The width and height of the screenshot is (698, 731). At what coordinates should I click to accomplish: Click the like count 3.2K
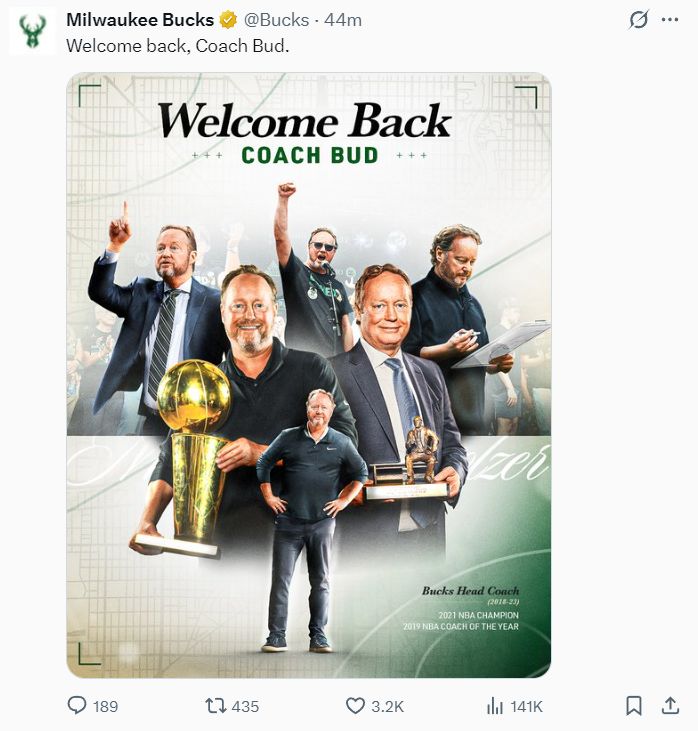tap(387, 707)
